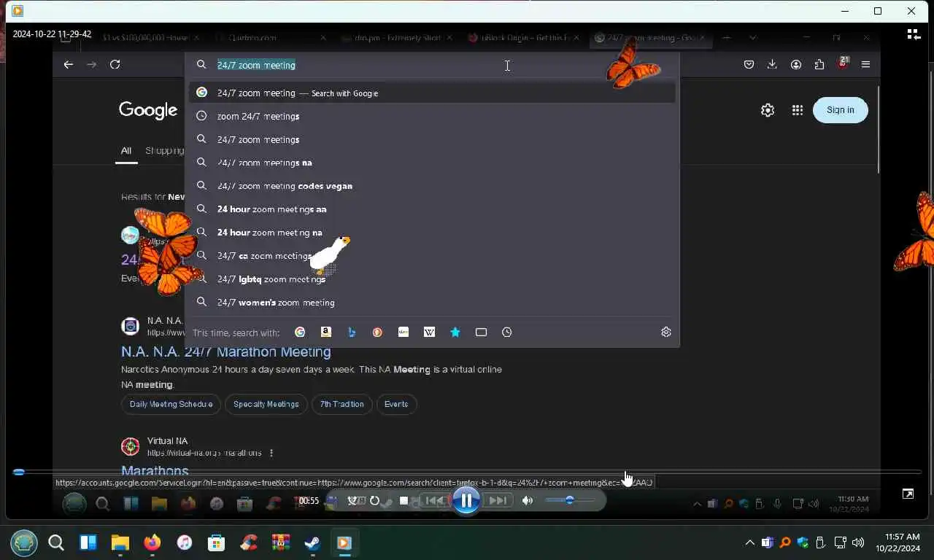Open Microsoft Store from taskbar
Viewport: 934px width, 560px height.
pos(216,542)
